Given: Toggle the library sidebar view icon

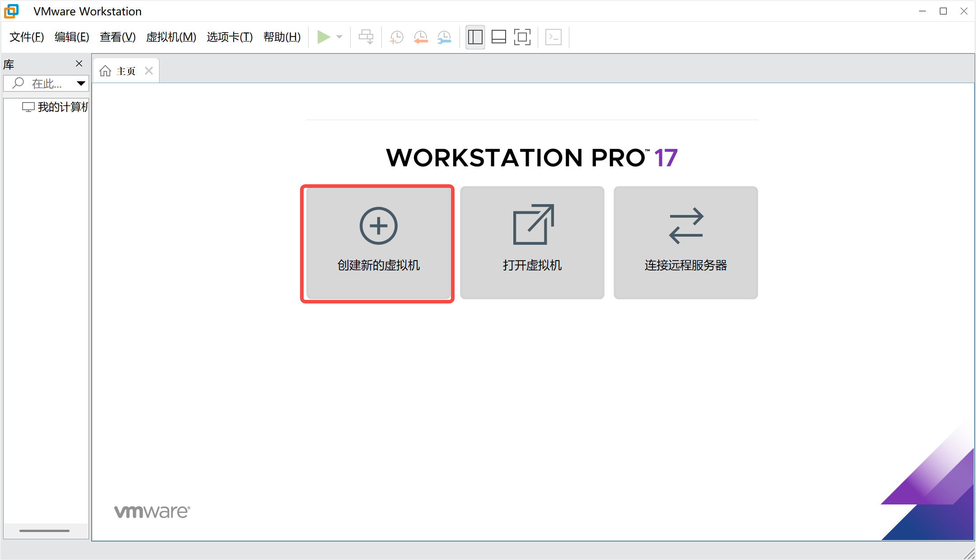Looking at the screenshot, I should point(475,37).
